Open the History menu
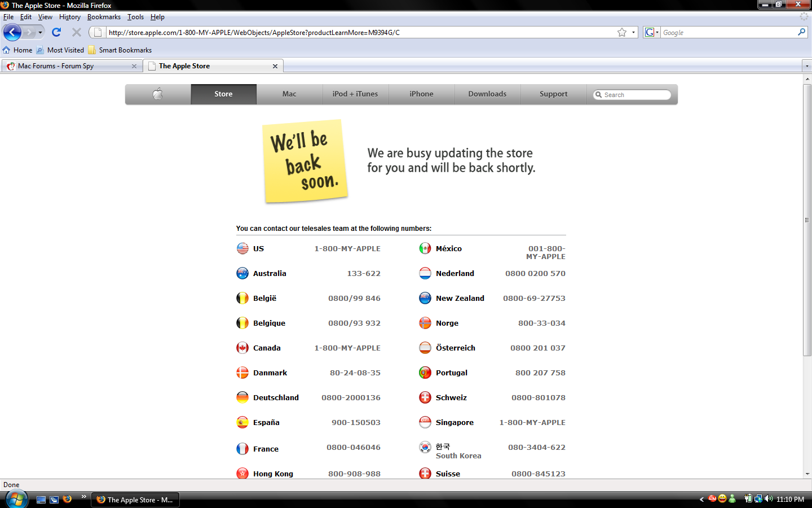Screen dimensions: 812x508 click(x=70, y=17)
